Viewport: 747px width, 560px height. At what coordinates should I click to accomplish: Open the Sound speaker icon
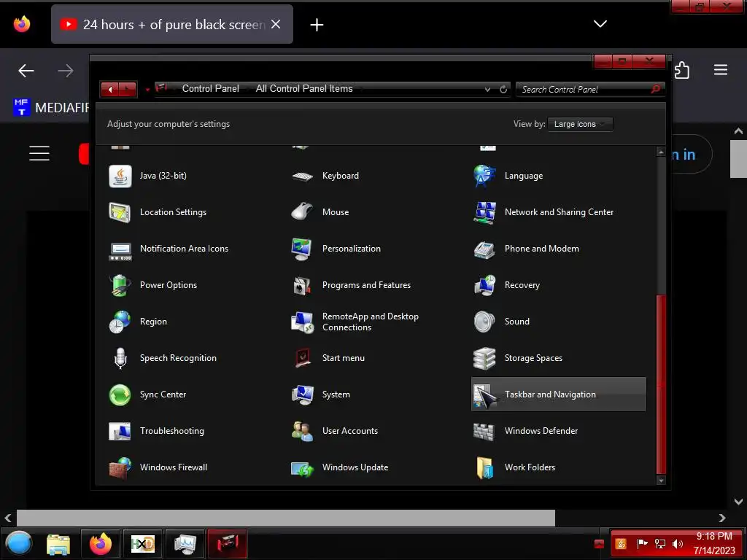(x=484, y=322)
